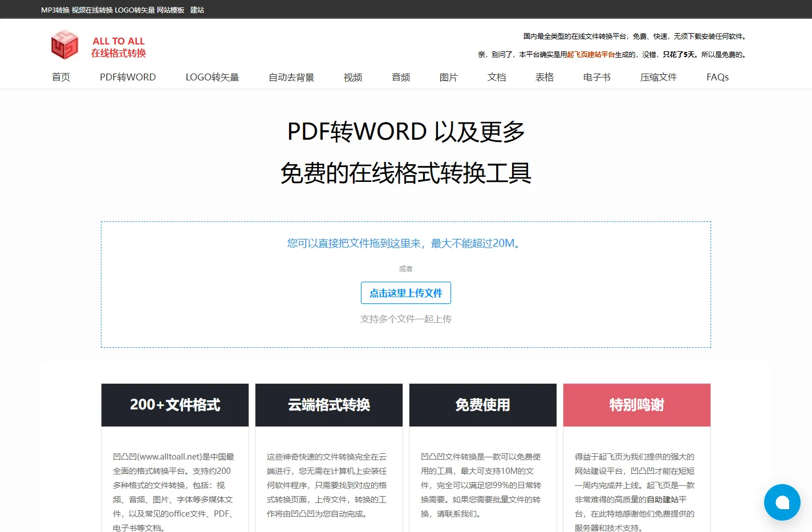
Task: Click the 或者 separator text
Action: 406,269
